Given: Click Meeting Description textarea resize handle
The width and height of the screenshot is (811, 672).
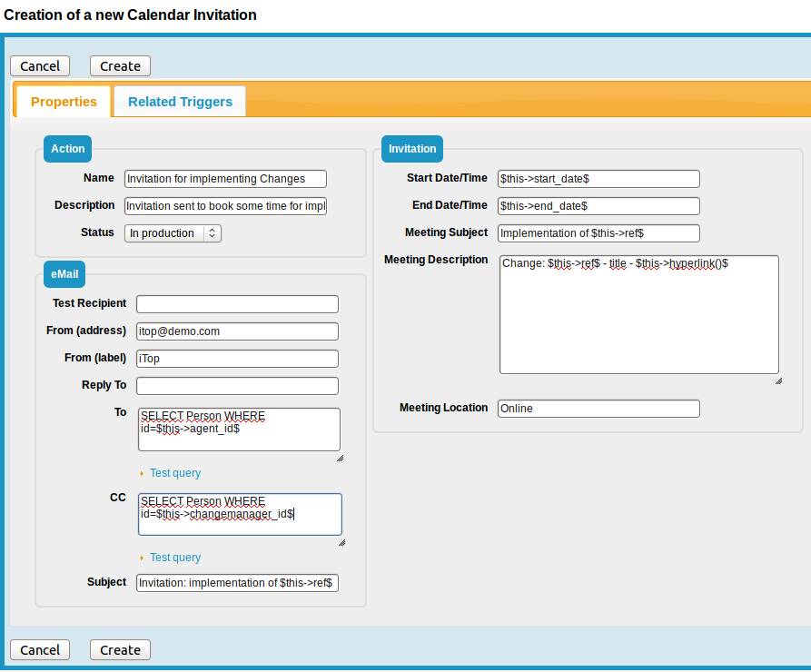Looking at the screenshot, I should [x=778, y=380].
